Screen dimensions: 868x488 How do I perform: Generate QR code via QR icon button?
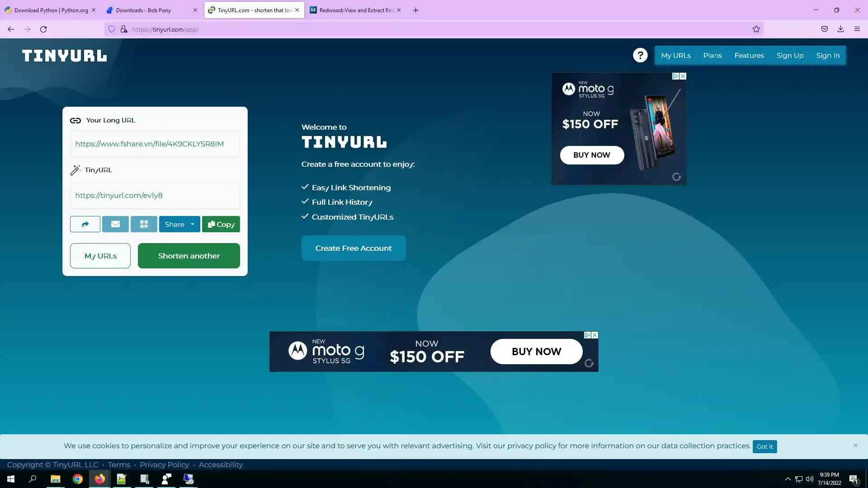tap(144, 224)
